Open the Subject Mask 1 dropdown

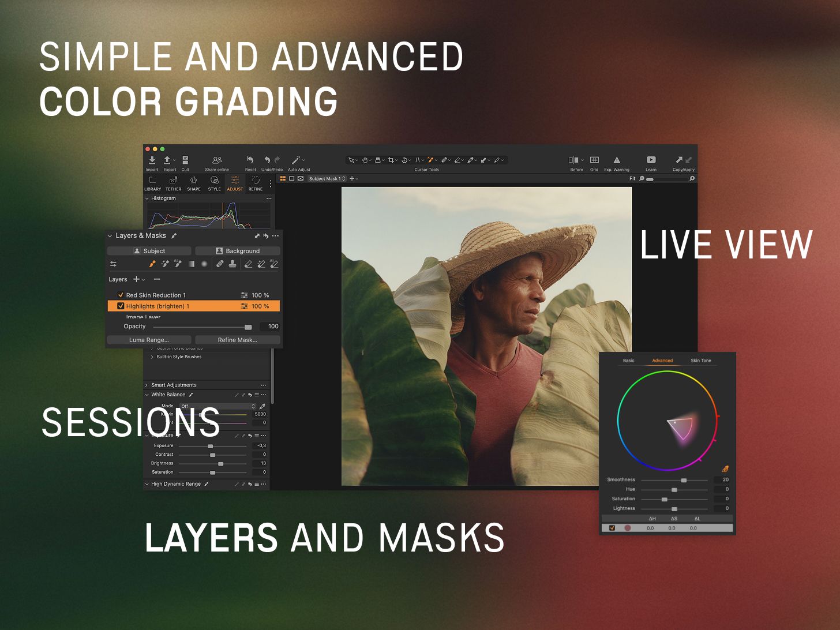(327, 179)
